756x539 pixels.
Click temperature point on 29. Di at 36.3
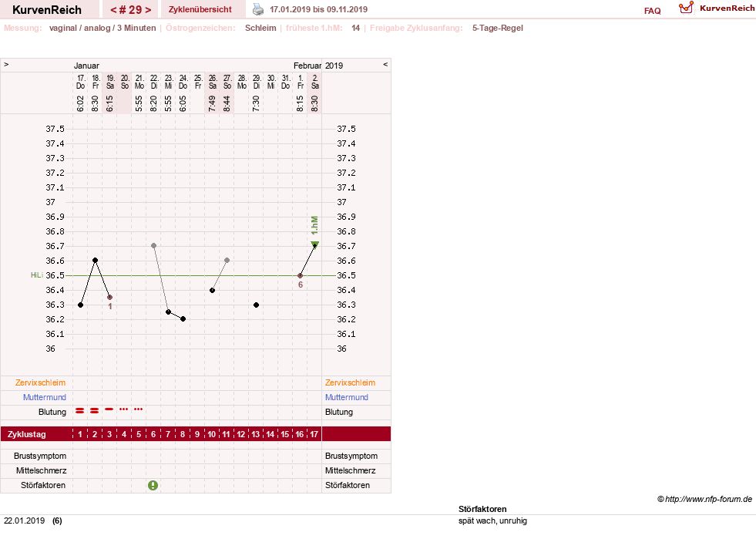point(256,305)
